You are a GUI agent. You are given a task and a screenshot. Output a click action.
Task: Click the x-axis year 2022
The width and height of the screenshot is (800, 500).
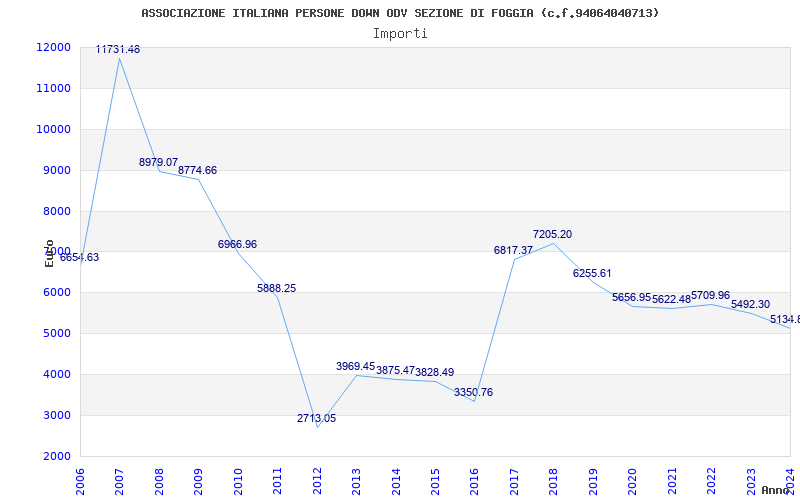pyautogui.click(x=711, y=481)
